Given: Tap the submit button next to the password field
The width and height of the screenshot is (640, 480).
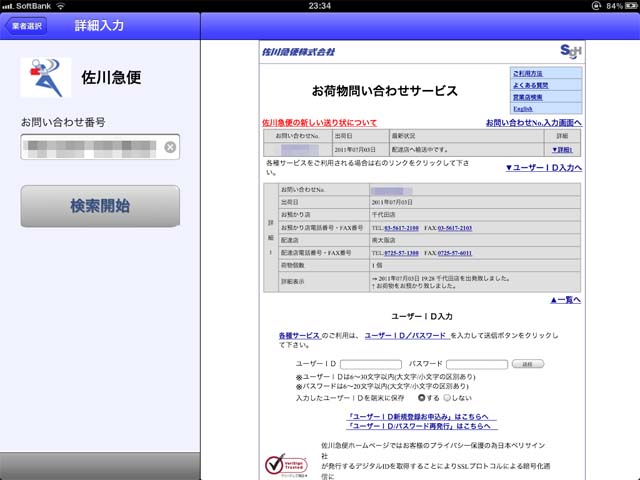Looking at the screenshot, I should tap(528, 364).
